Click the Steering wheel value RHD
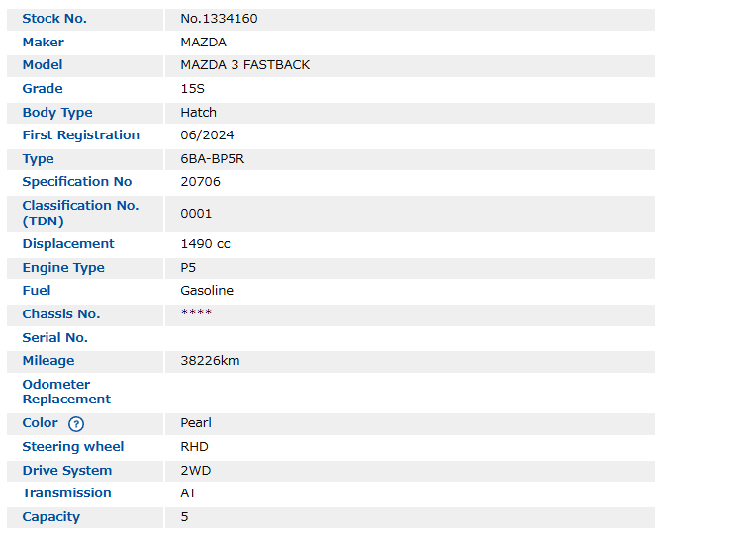756x533 pixels. [194, 447]
